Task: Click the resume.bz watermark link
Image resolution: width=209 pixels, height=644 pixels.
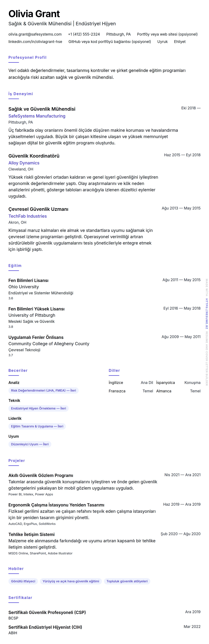Action: [206, 314]
